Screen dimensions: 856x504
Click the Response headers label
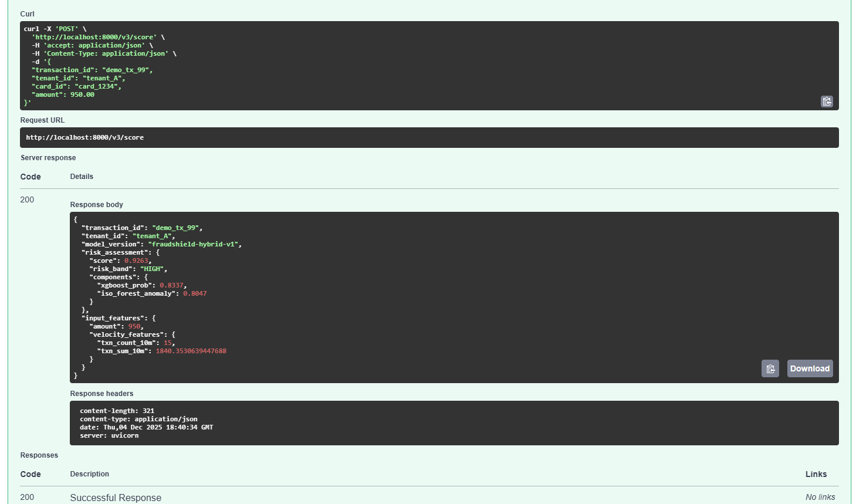coord(101,394)
